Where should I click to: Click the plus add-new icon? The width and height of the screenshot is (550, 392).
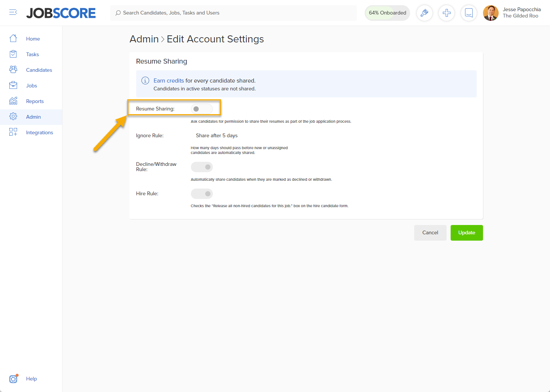(x=447, y=13)
